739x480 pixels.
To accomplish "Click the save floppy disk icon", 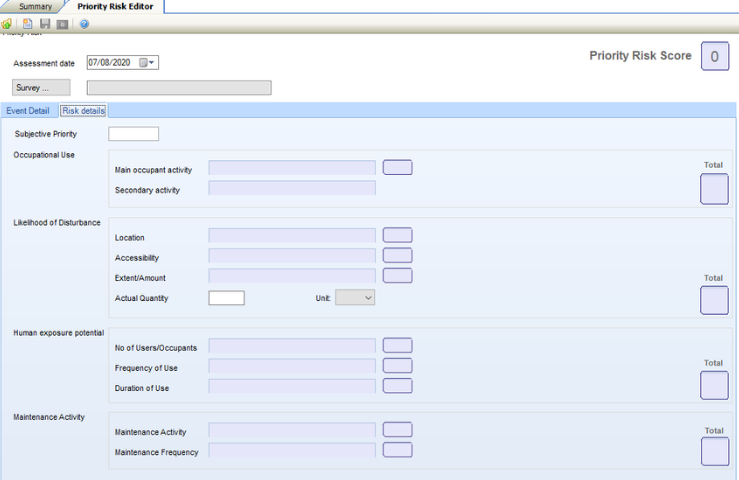I will coord(45,23).
